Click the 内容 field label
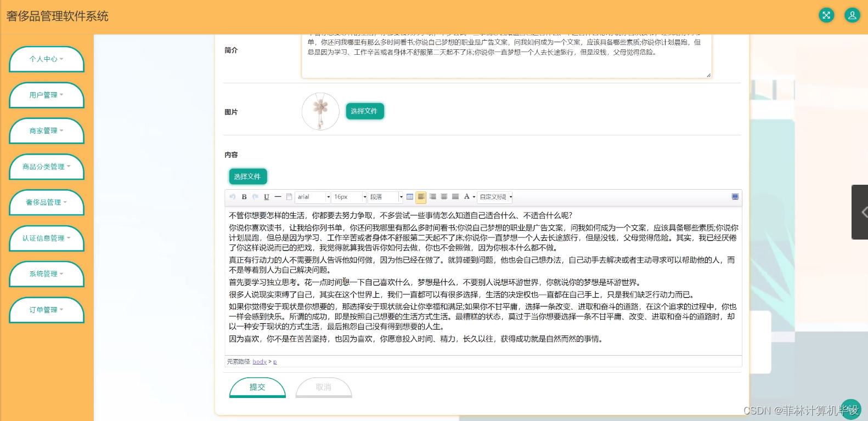Image resolution: width=868 pixels, height=421 pixels. tap(231, 155)
